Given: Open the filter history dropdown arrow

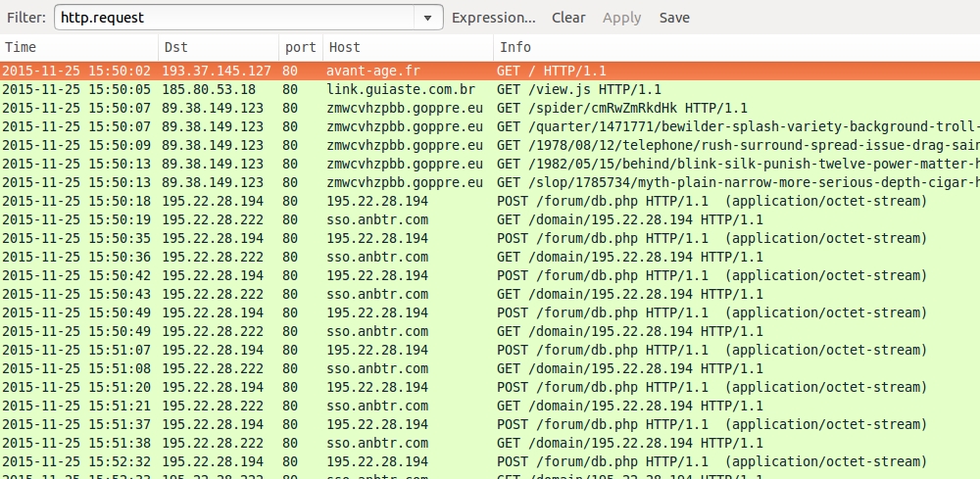Looking at the screenshot, I should 427,18.
